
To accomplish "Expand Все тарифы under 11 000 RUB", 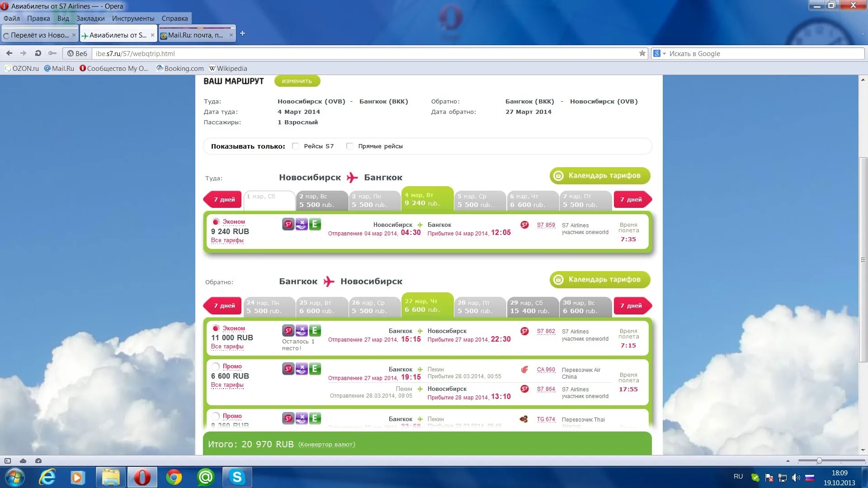I will click(227, 347).
